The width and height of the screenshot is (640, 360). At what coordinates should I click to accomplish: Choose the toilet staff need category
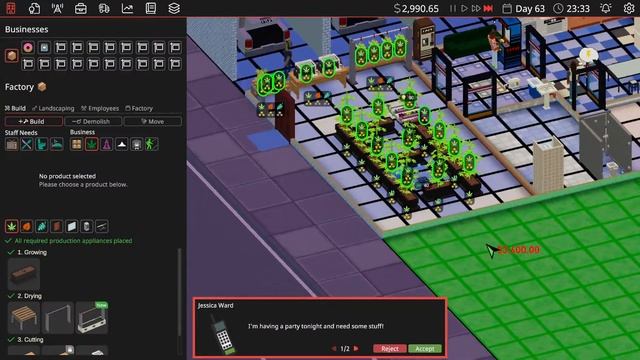click(x=42, y=144)
